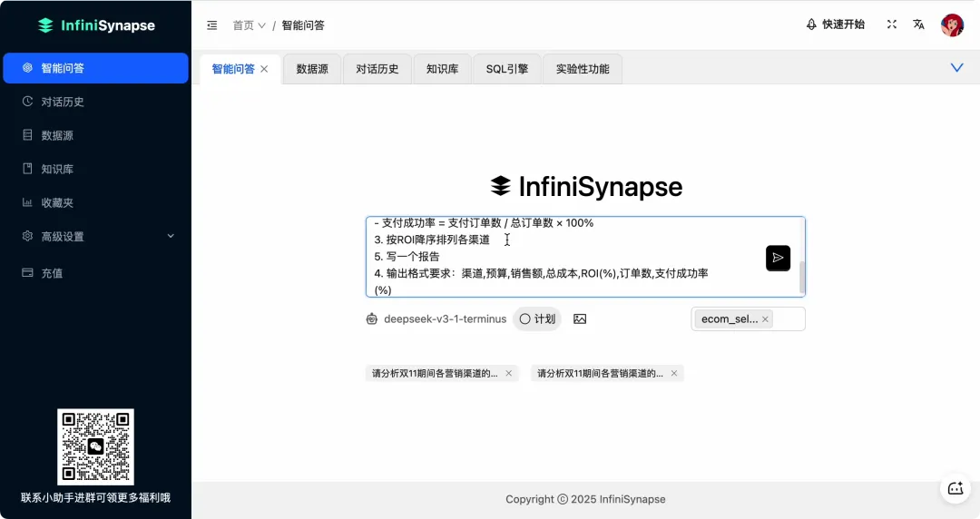Viewport: 980px width, 519px height.
Task: Click the center InfiniSynapse logo
Action: tap(585, 186)
